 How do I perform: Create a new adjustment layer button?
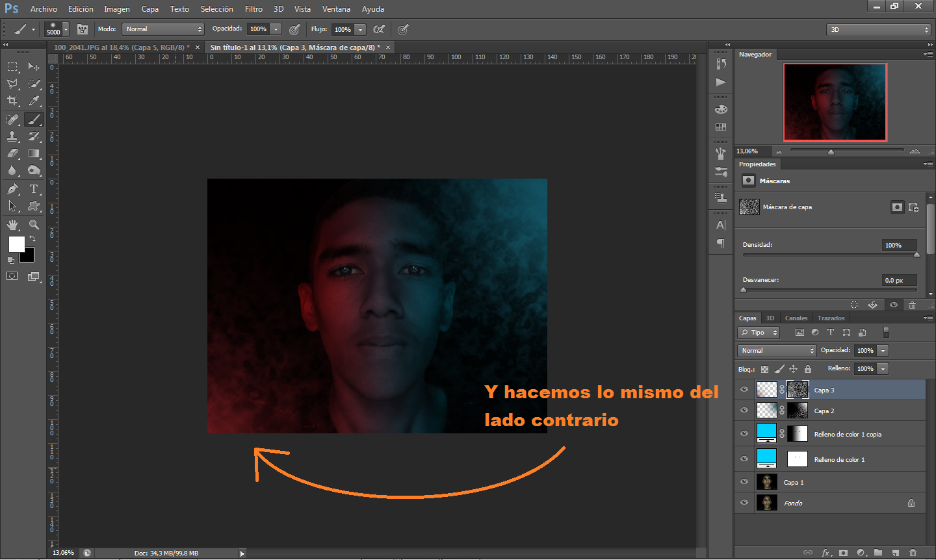[861, 553]
